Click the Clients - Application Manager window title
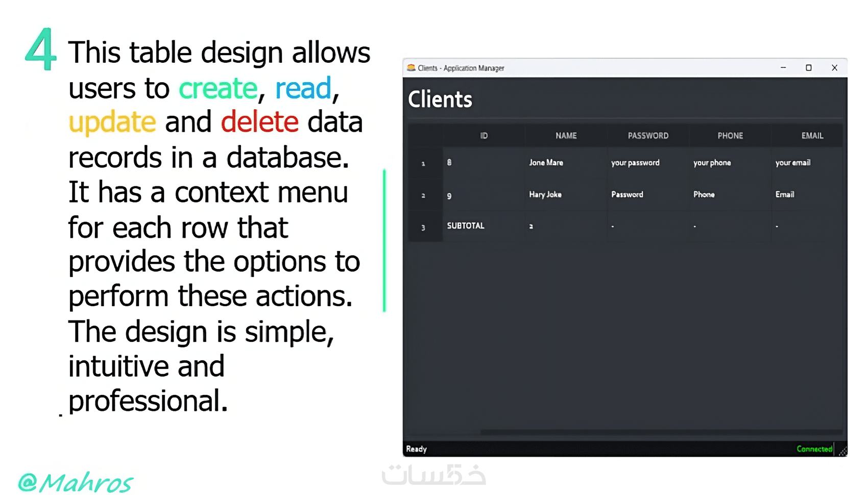The width and height of the screenshot is (868, 495). point(461,68)
